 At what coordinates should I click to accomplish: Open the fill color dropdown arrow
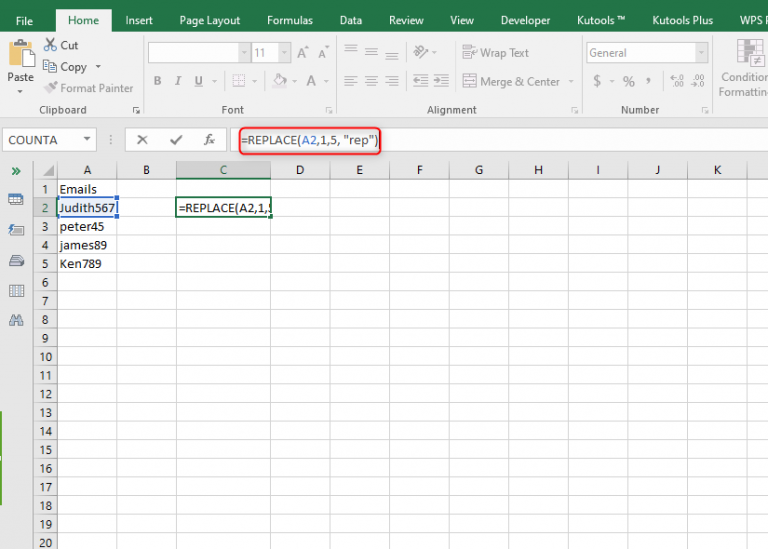(294, 81)
